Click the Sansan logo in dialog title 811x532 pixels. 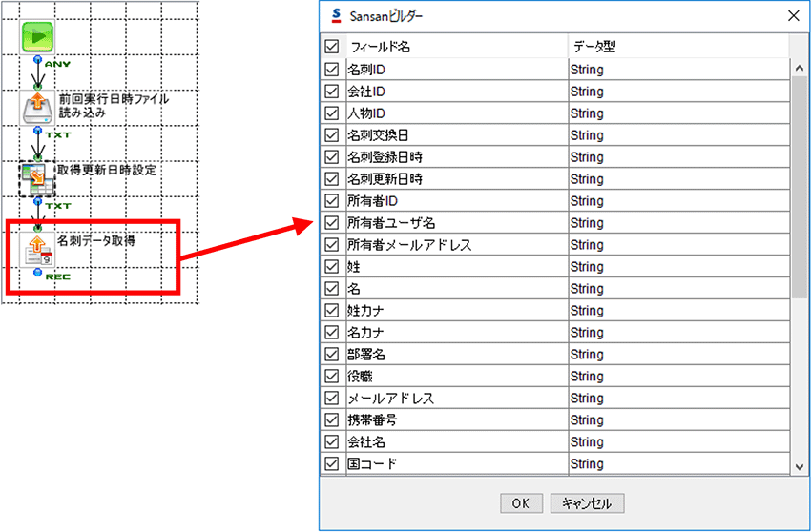(337, 16)
